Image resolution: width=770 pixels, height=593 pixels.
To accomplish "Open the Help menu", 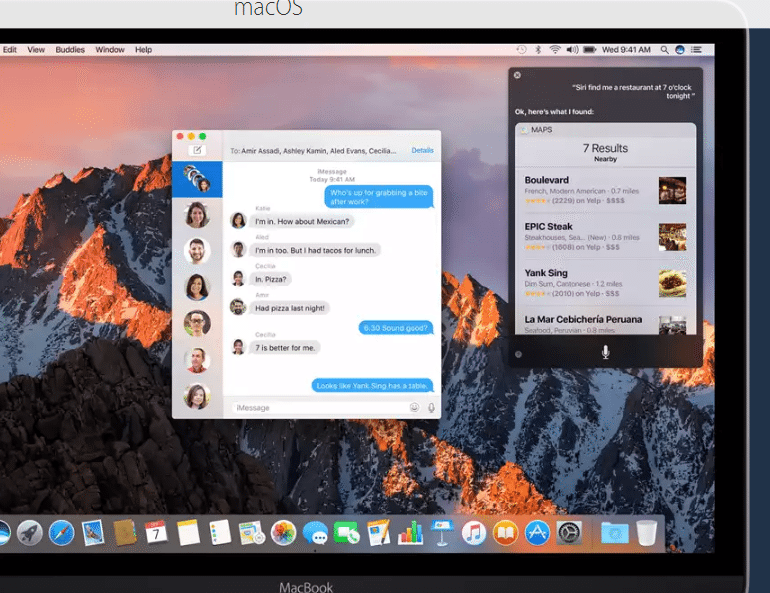I will [143, 50].
